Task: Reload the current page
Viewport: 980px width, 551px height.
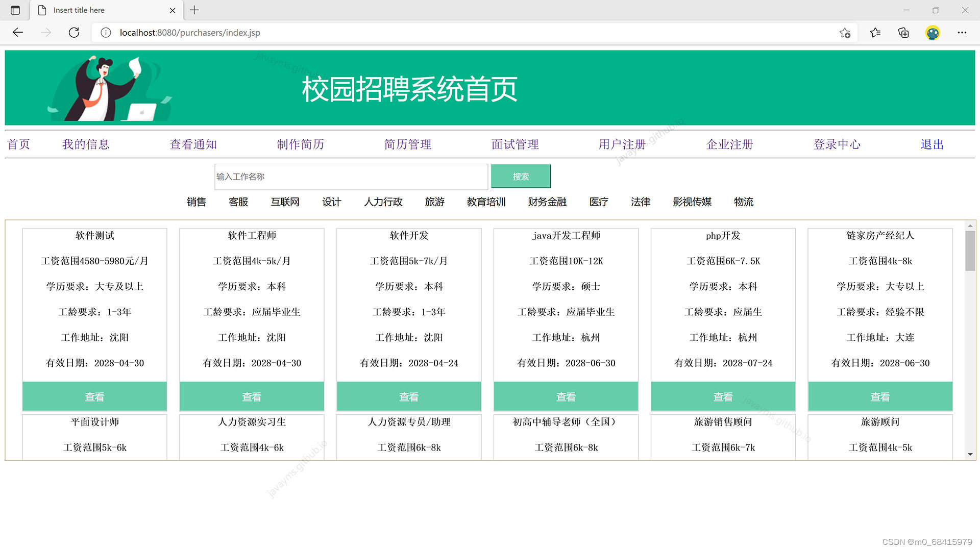Action: 74,32
